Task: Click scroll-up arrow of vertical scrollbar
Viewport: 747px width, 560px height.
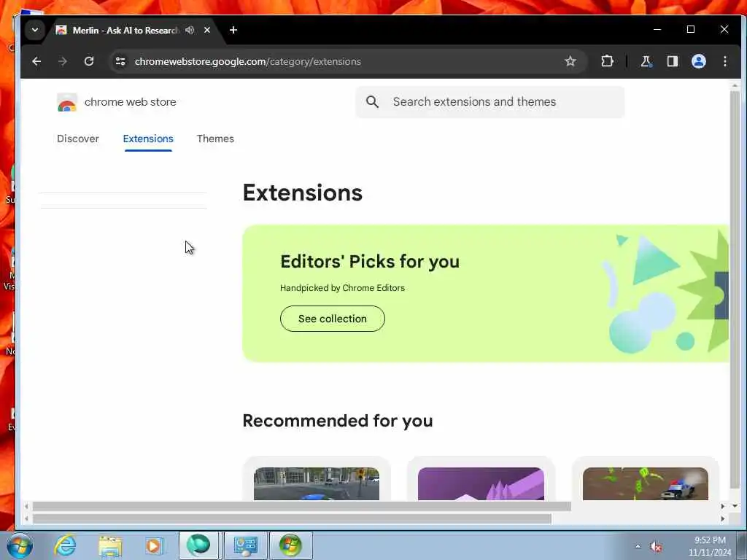Action: click(735, 86)
